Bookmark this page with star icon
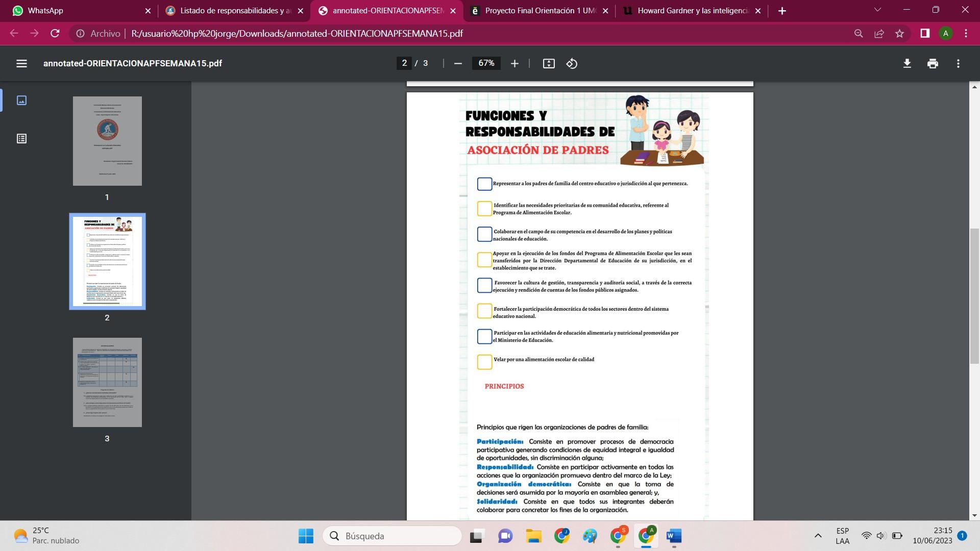980x551 pixels. click(x=899, y=34)
